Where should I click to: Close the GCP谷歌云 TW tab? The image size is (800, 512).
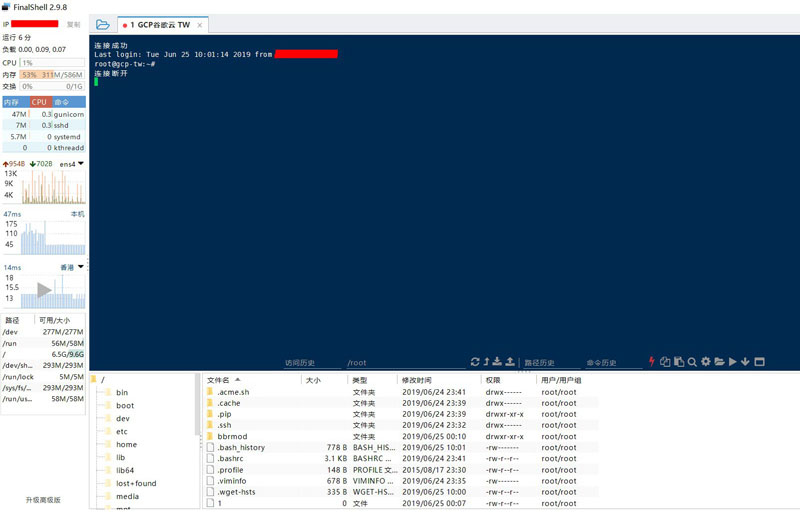(199, 25)
